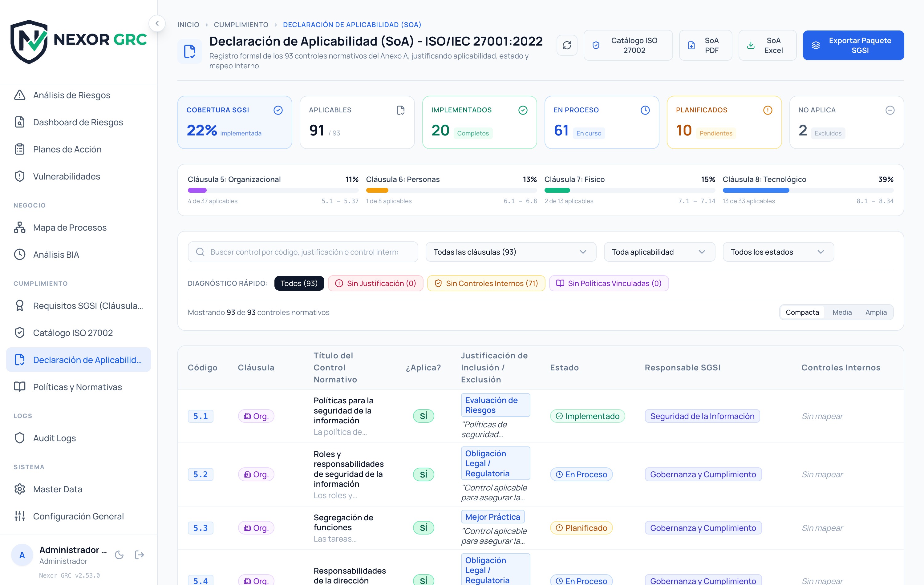The height and width of the screenshot is (585, 924).
Task: Collapse the sidebar with the chevron button
Action: 157,23
